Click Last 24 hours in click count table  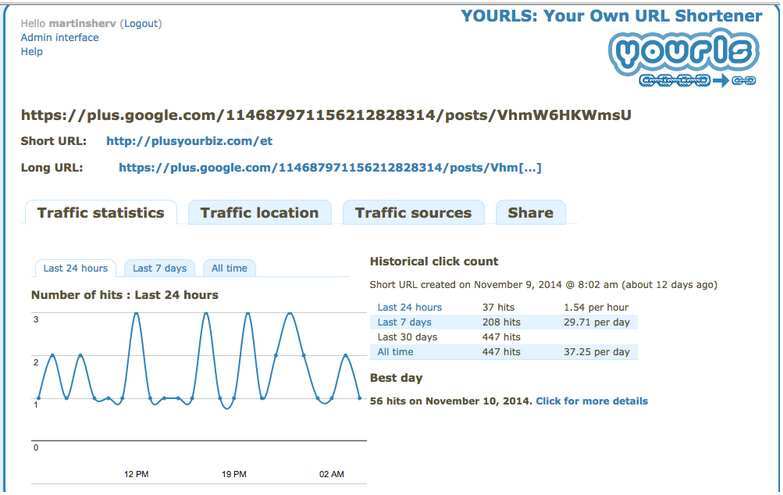[409, 307]
